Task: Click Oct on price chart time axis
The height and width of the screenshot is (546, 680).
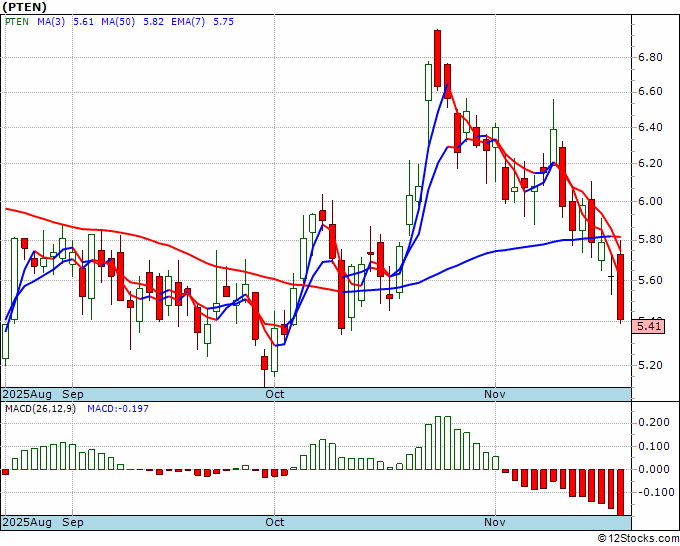Action: pos(275,394)
